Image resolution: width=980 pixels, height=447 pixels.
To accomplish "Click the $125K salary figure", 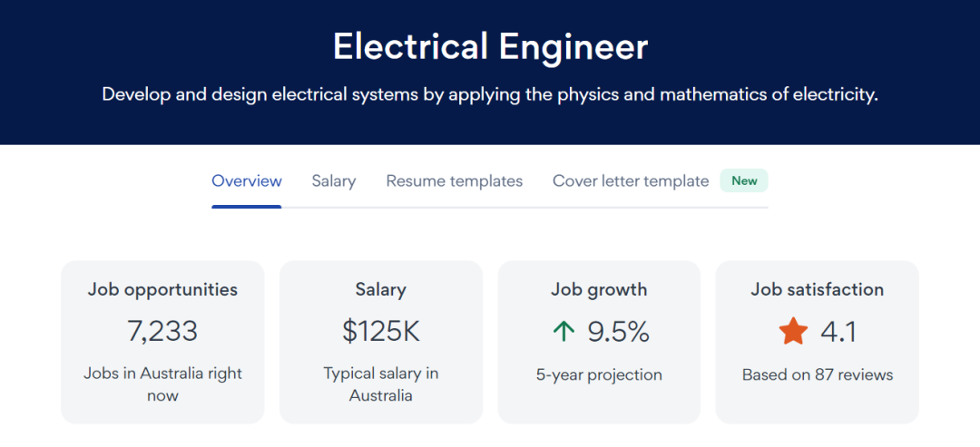I will pyautogui.click(x=381, y=332).
